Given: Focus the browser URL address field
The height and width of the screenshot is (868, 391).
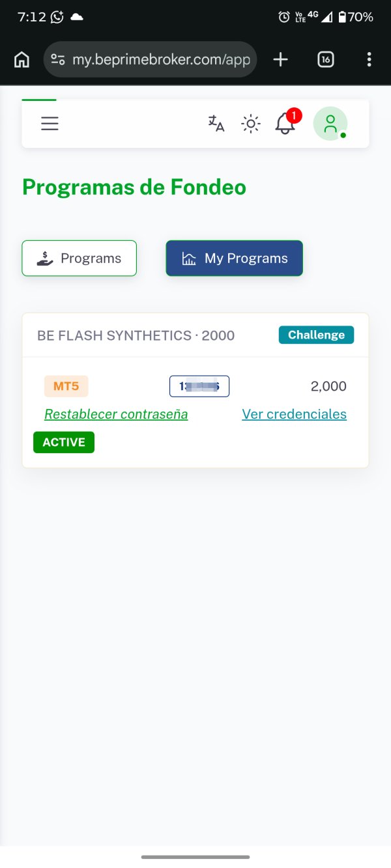Looking at the screenshot, I should point(160,60).
